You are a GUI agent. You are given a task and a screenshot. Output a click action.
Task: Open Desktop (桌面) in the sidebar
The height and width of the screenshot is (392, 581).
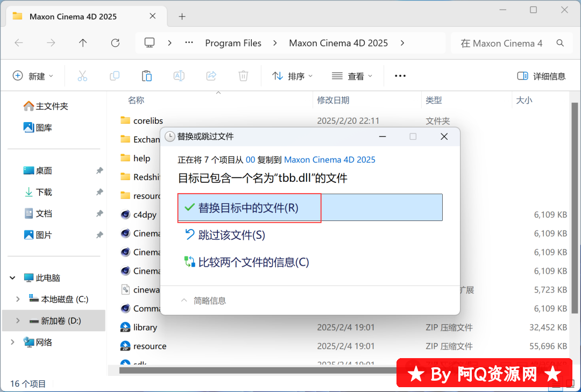38,171
